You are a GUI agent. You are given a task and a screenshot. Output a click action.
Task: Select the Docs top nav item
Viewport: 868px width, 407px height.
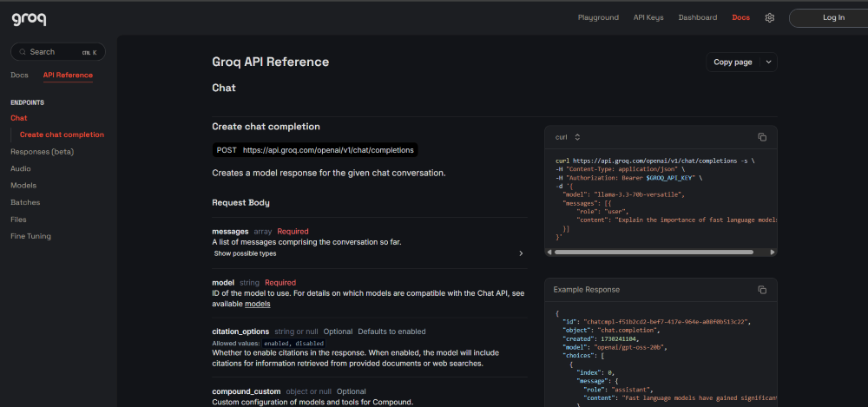(740, 17)
